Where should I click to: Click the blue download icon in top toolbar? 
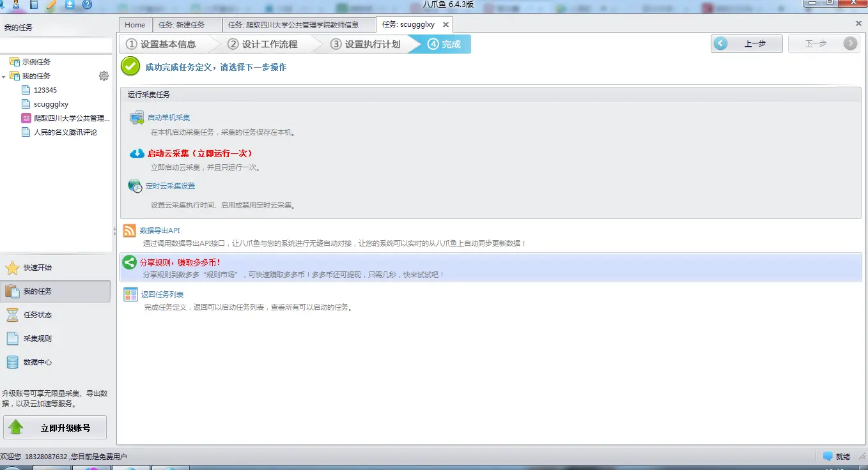pyautogui.click(x=70, y=4)
